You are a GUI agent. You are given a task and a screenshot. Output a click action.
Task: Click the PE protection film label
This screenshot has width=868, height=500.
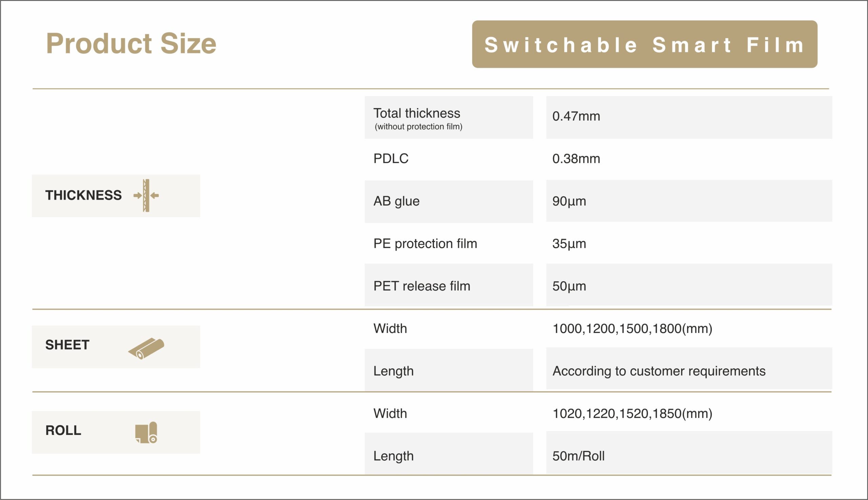coord(425,244)
